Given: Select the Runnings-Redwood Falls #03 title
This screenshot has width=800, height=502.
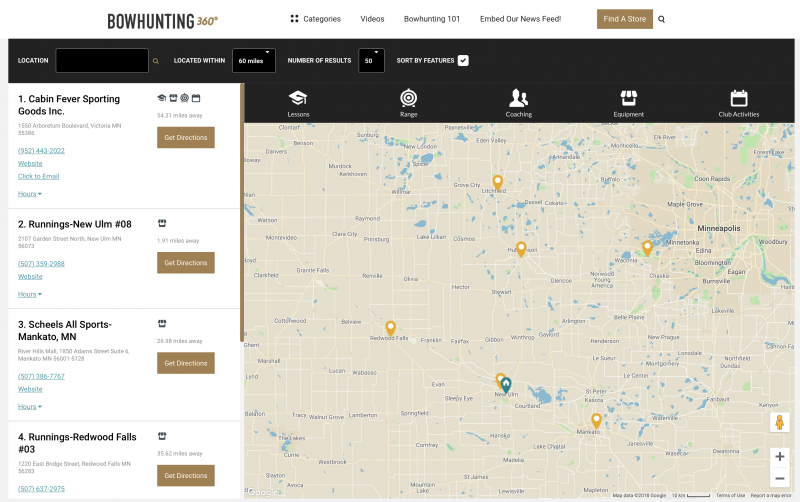Looking at the screenshot, I should point(77,443).
